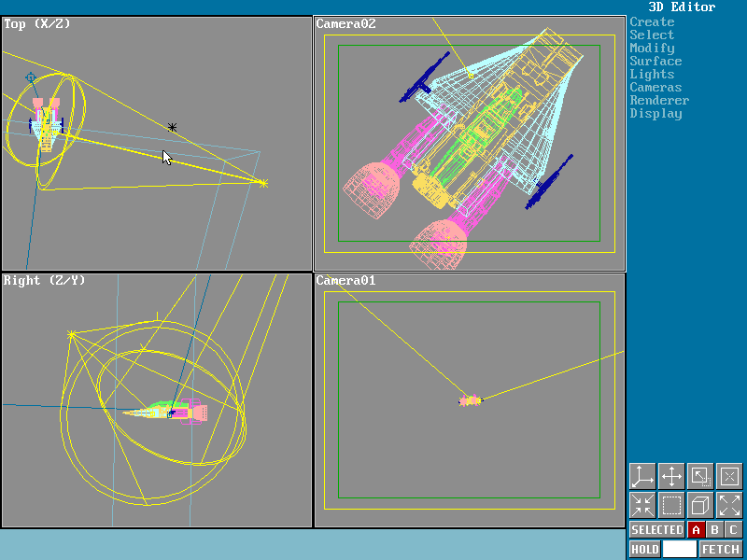Screen dimensions: 747x560
Task: Click the FETCH button
Action: [x=721, y=549]
